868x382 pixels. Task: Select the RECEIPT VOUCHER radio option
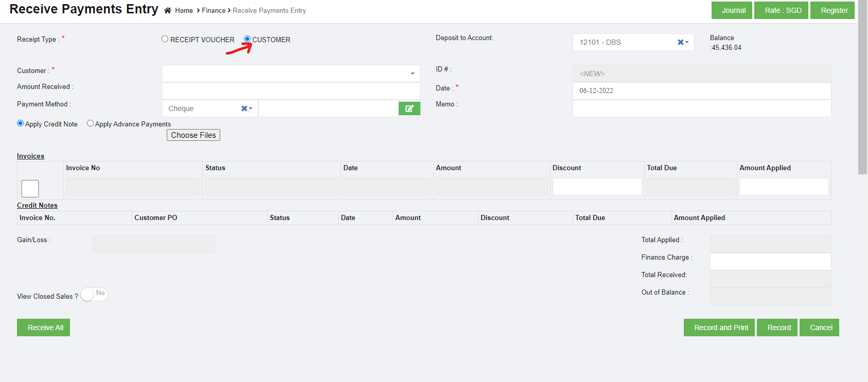[x=165, y=39]
